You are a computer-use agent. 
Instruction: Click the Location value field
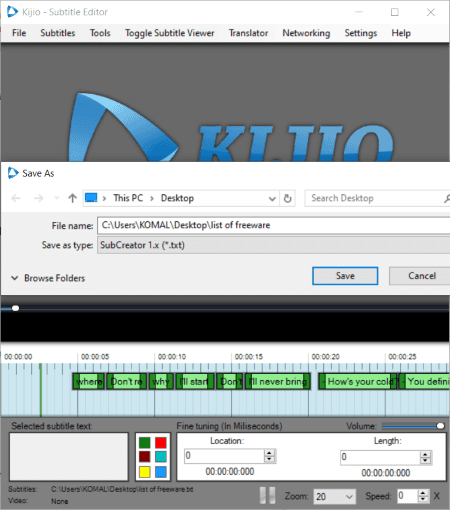(x=224, y=456)
